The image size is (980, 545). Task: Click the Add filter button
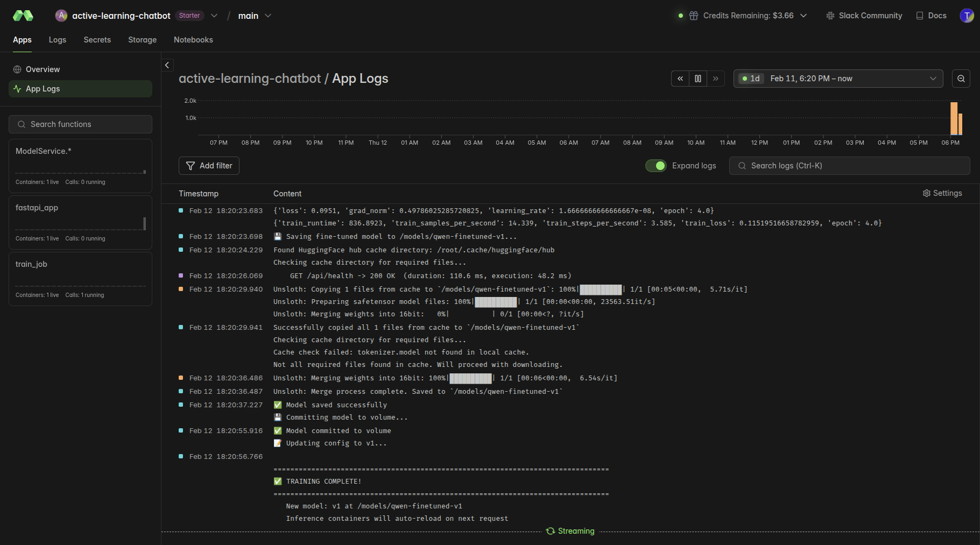point(209,166)
